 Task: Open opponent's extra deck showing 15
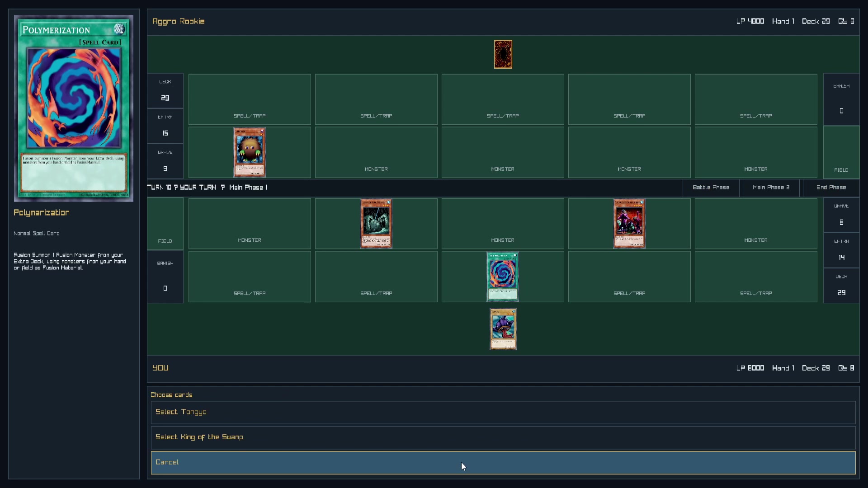click(x=165, y=126)
